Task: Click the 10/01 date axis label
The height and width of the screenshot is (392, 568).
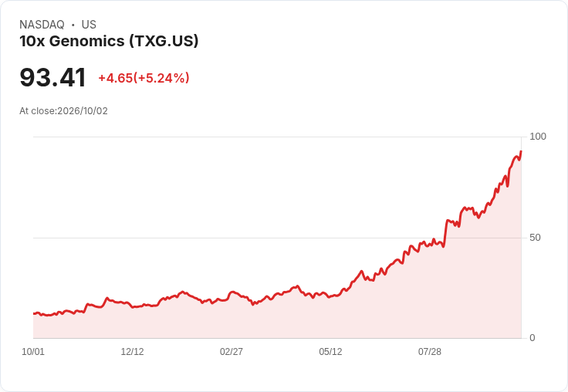Action: (x=33, y=351)
